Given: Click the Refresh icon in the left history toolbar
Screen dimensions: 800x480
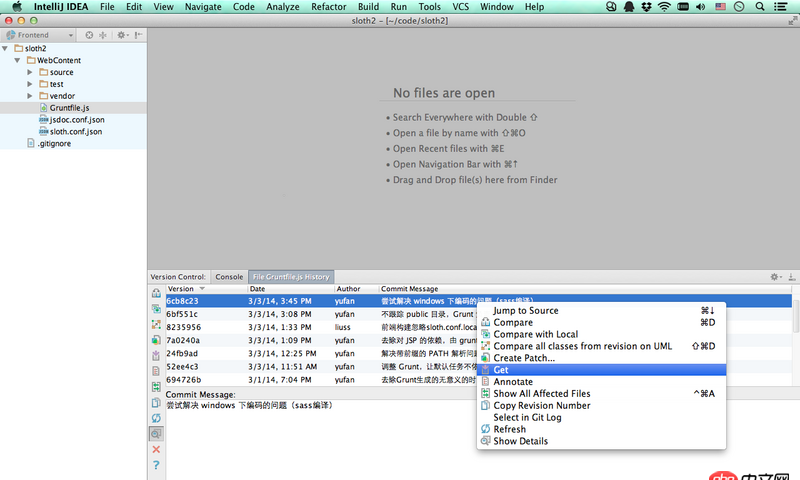Looking at the screenshot, I should click(x=156, y=418).
